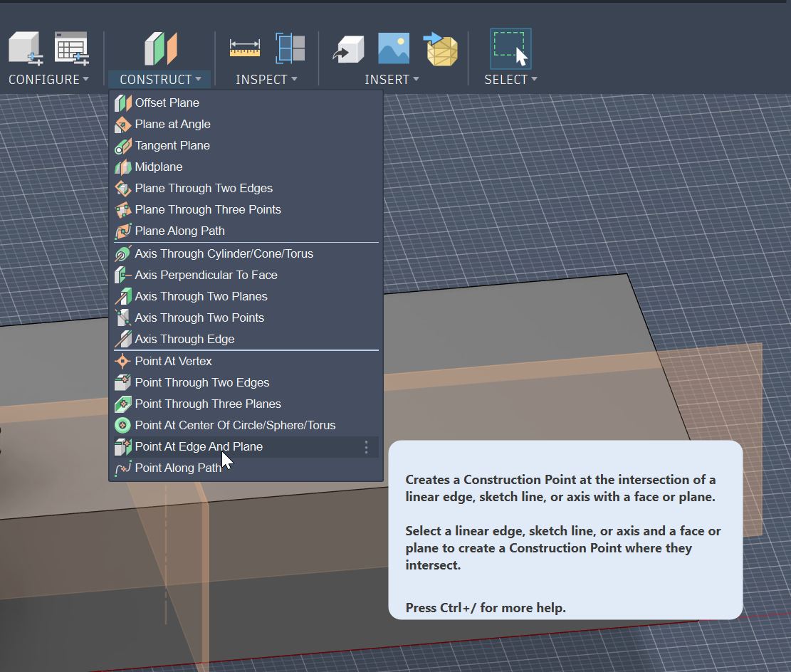Choose Plane at Angle menu entry
The image size is (791, 672).
point(246,124)
